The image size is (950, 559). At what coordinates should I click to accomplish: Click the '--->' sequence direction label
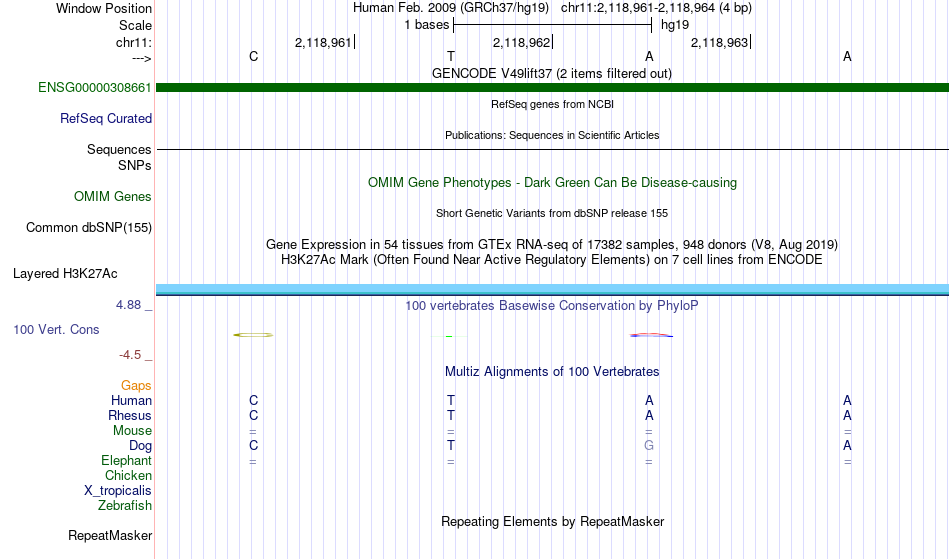142,58
